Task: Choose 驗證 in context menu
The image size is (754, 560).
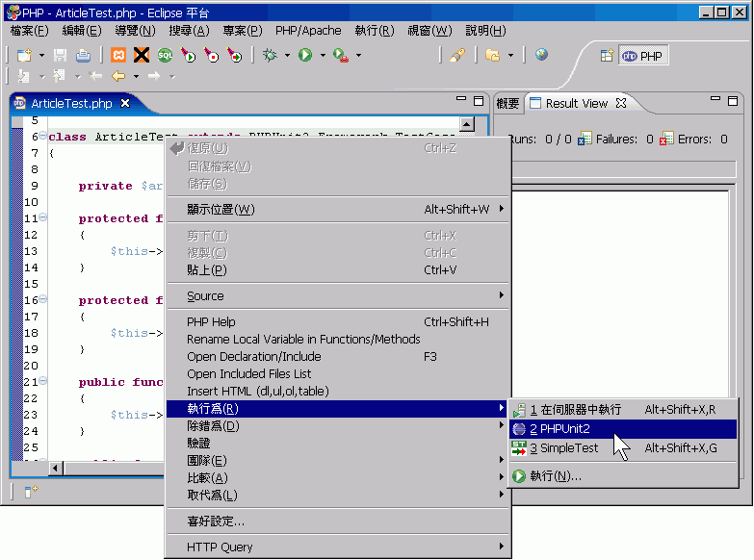Action: (x=338, y=444)
